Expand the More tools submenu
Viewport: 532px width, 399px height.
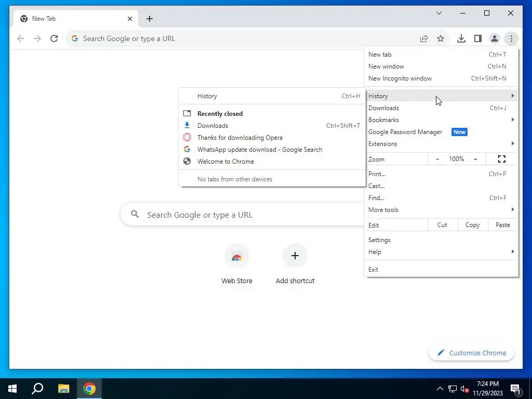[441, 210]
